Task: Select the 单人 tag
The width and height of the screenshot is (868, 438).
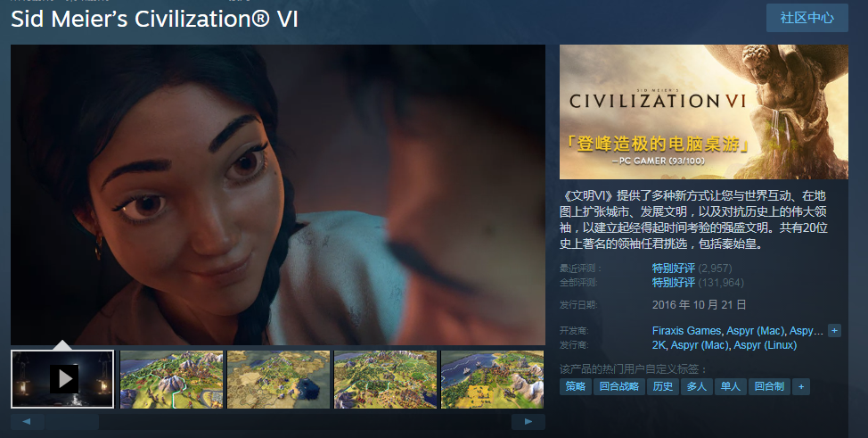Action: 731,386
